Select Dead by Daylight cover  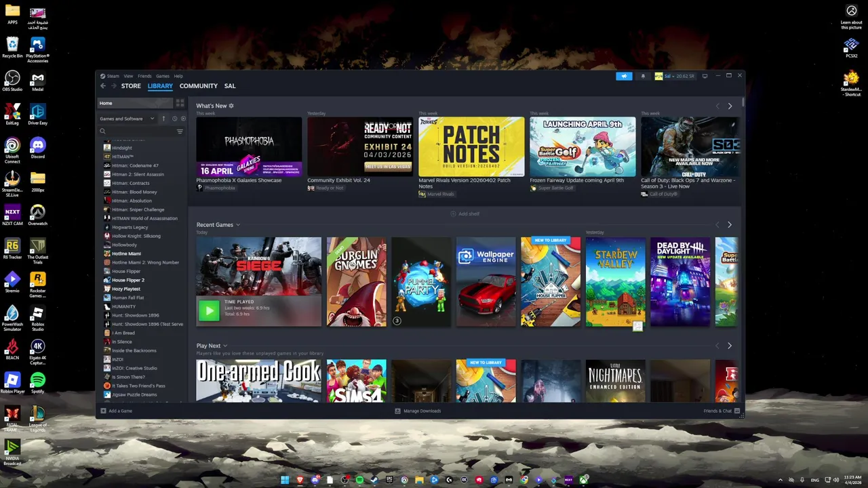coord(680,282)
